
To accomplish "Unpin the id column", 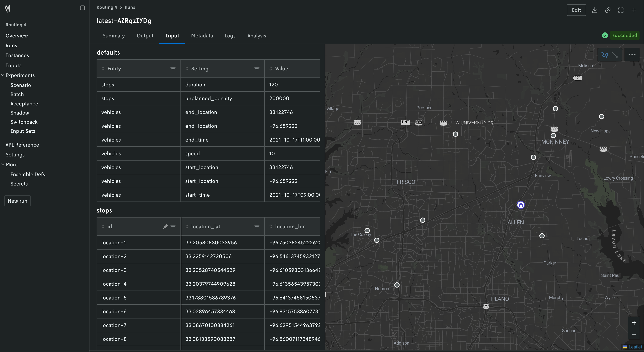I will [165, 227].
